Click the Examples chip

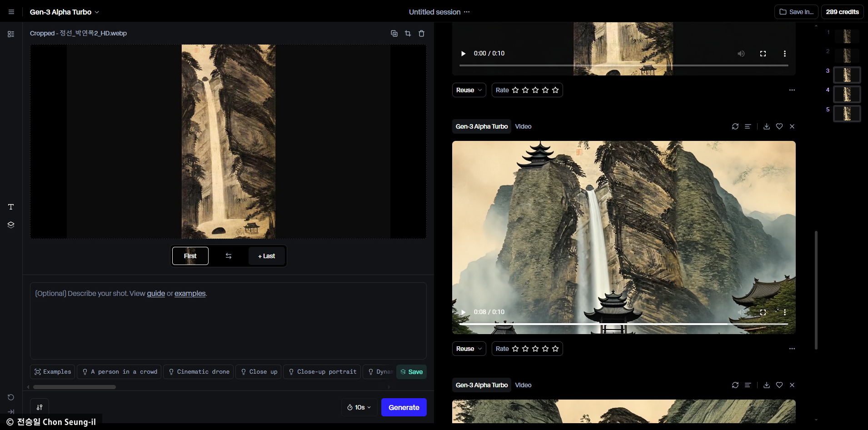click(53, 372)
